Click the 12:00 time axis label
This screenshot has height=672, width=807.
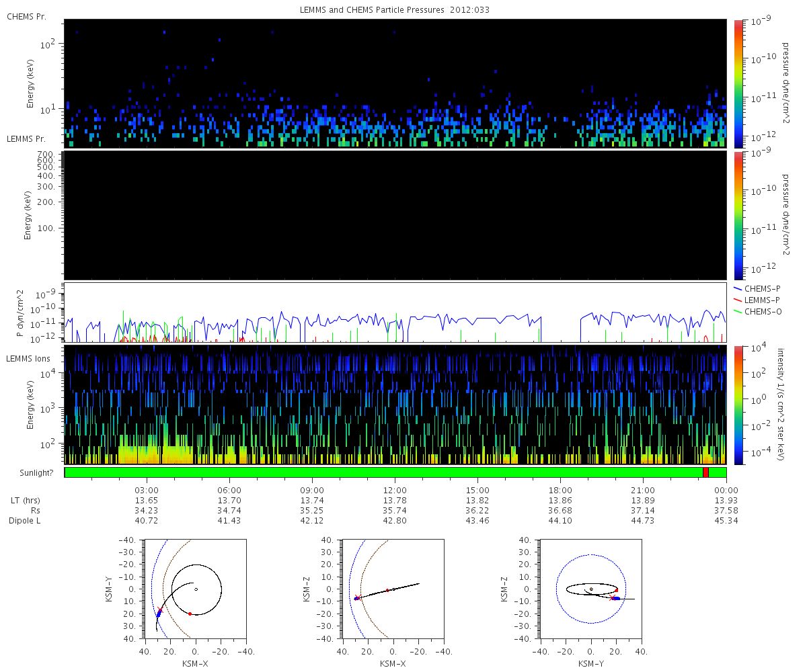click(x=395, y=490)
